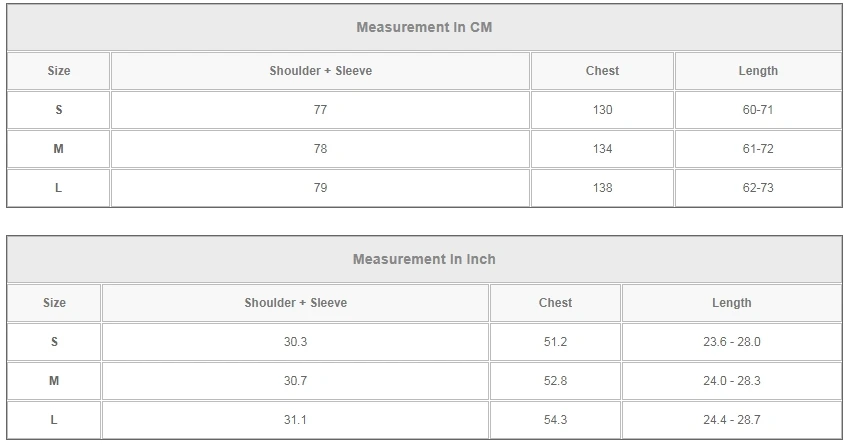Click the chest value 51.2
This screenshot has width=847, height=444.
555,342
